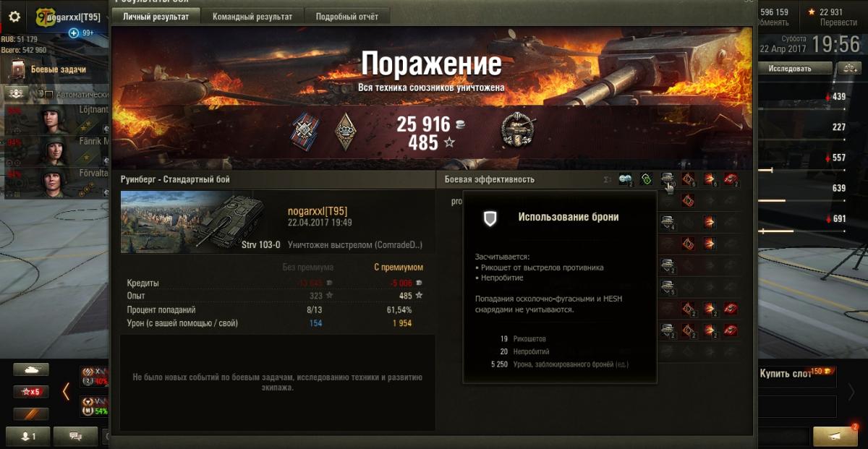Viewport: 868px width, 449px height.
Task: Toggle the orange stripe filter button
Action: [x=31, y=414]
